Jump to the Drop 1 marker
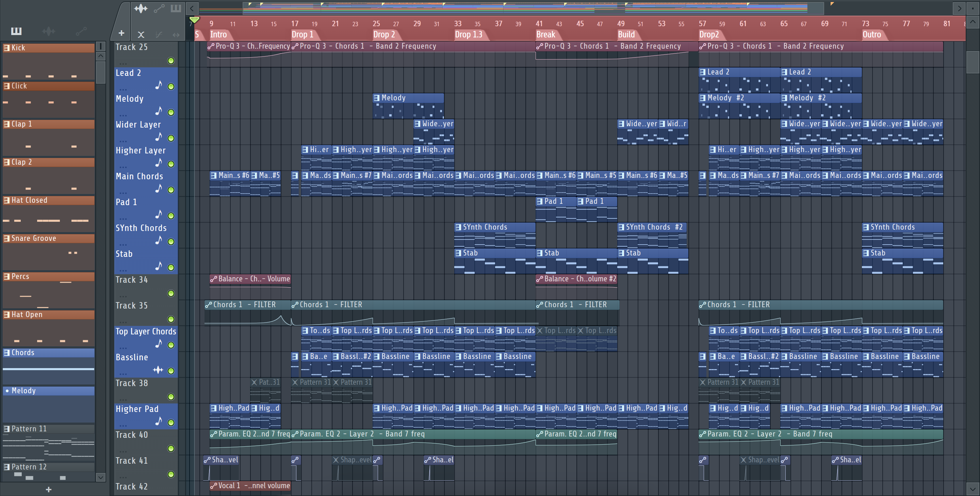This screenshot has height=496, width=980. pyautogui.click(x=303, y=35)
